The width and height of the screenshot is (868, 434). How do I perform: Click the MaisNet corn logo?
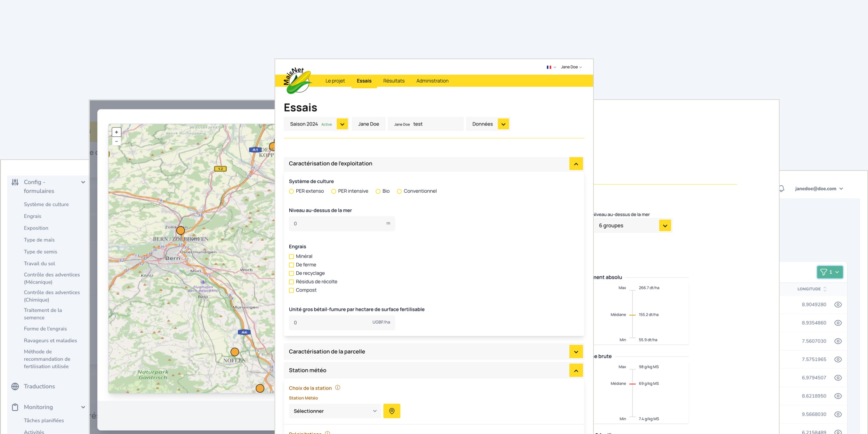(x=297, y=80)
